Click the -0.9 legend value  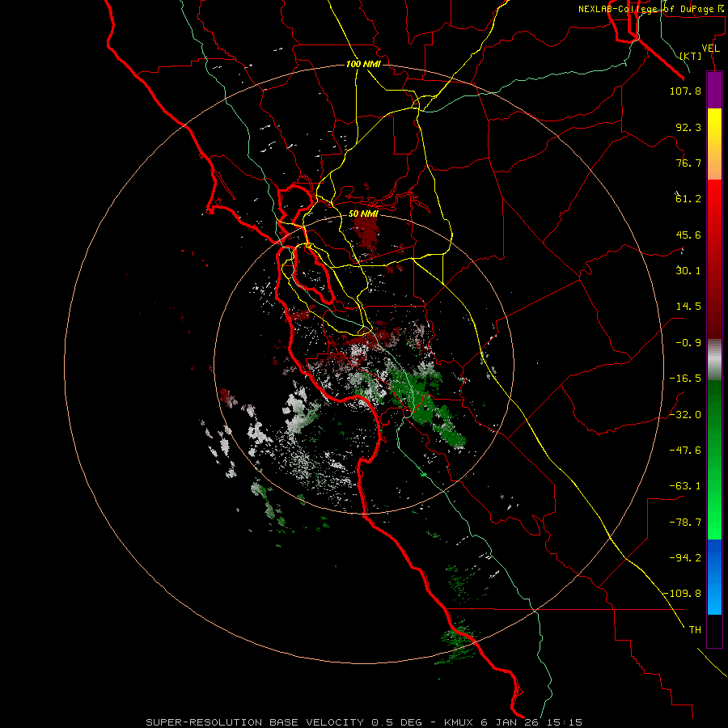[x=688, y=343]
